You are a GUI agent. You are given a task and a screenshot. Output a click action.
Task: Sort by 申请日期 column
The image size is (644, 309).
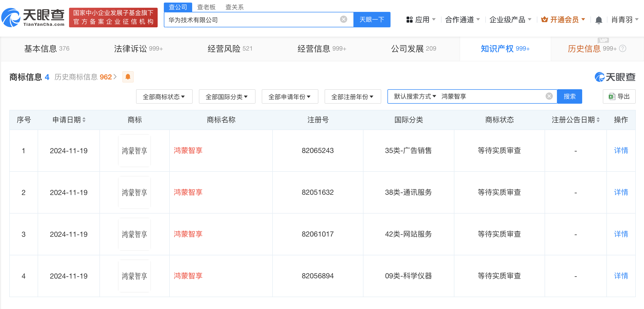click(84, 120)
